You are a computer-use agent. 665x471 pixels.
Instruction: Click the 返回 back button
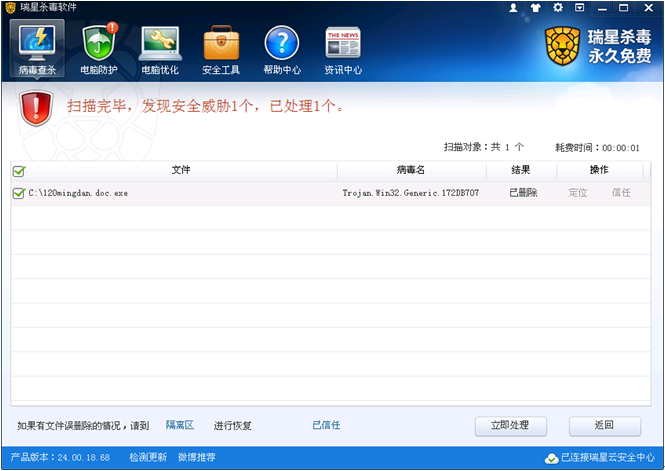point(604,426)
